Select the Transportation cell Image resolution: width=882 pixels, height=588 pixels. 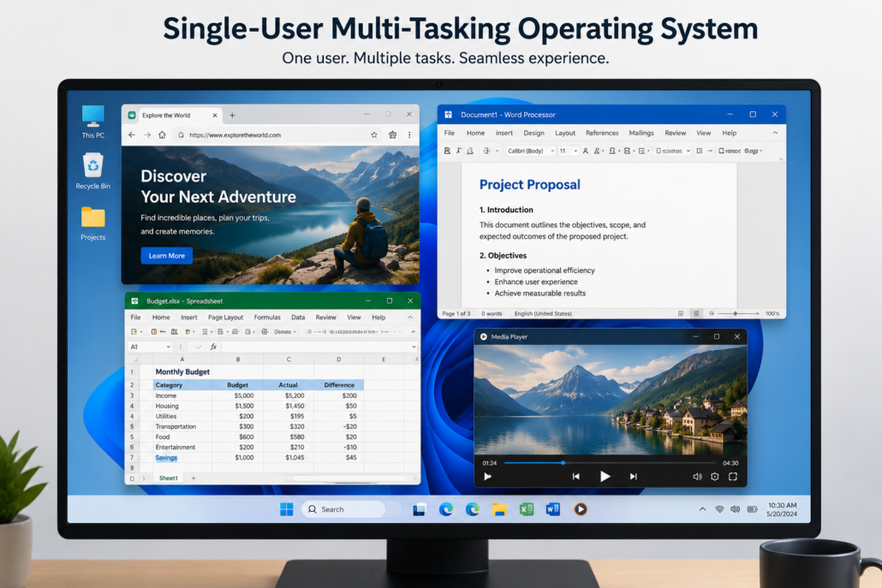point(182,427)
